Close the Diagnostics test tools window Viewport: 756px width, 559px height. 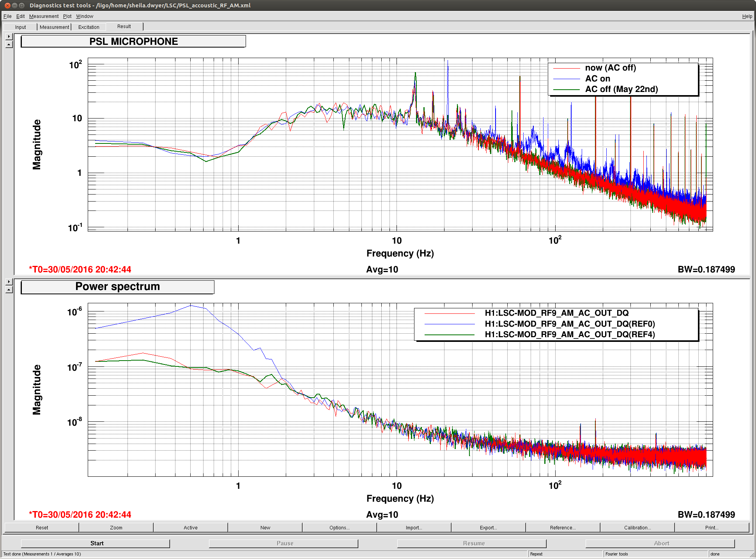click(7, 5)
